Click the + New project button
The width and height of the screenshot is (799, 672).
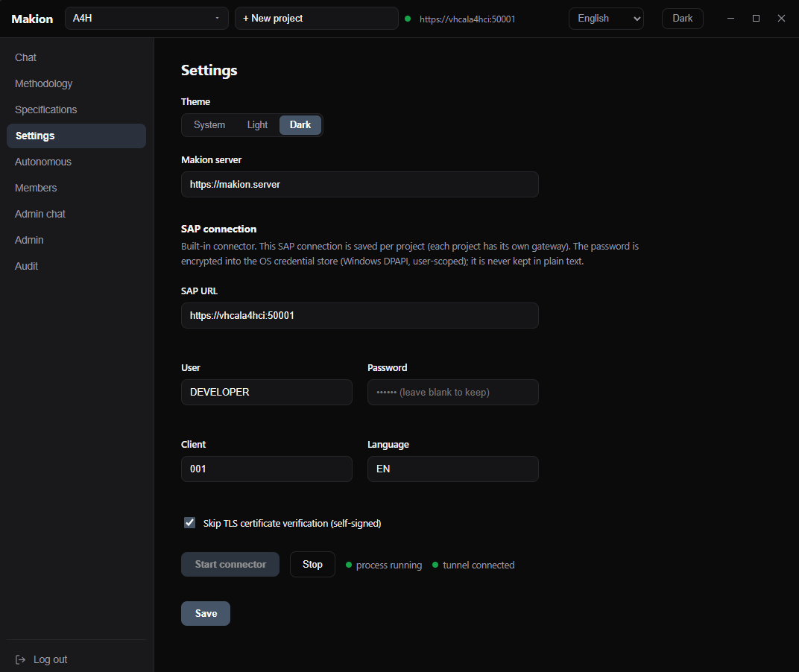317,19
